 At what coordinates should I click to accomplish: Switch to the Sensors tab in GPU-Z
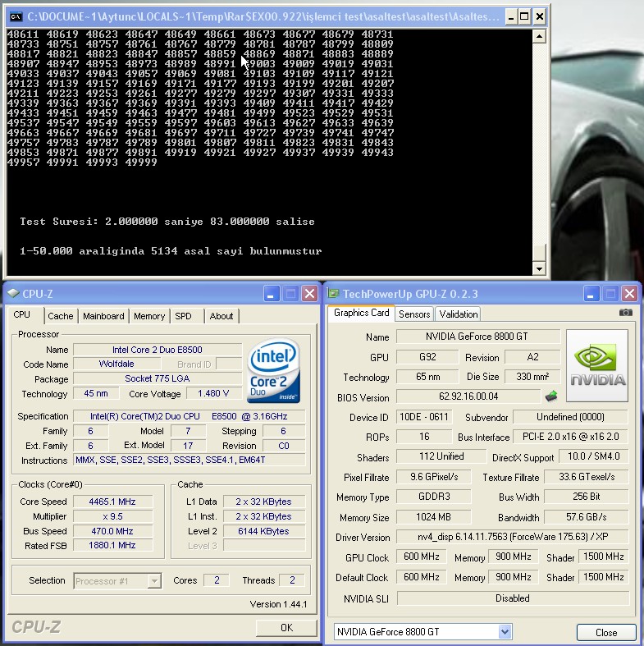(414, 314)
